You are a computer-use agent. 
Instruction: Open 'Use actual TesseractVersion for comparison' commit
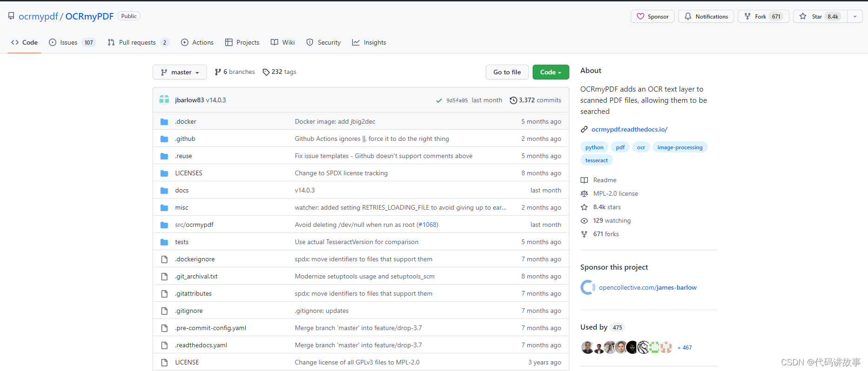(356, 242)
